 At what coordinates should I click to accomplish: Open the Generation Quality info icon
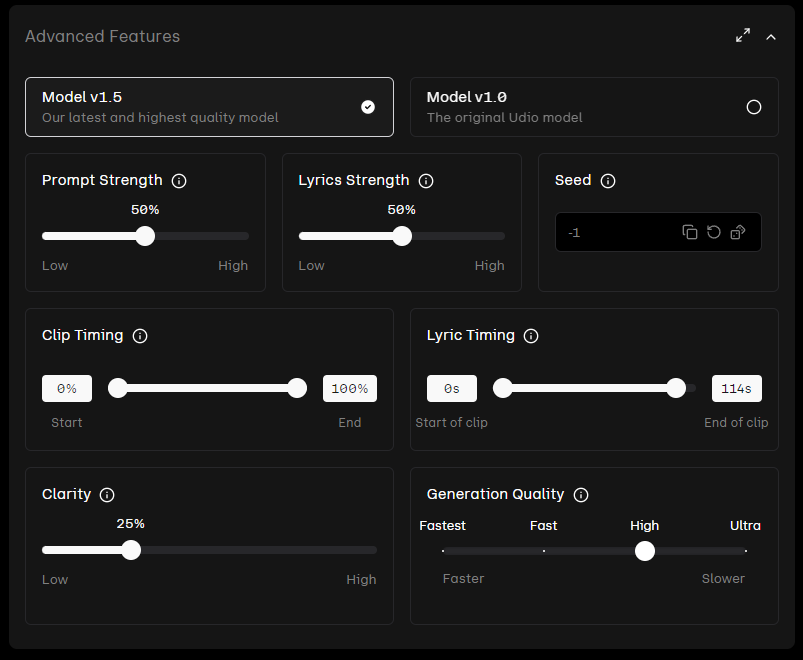coord(581,495)
